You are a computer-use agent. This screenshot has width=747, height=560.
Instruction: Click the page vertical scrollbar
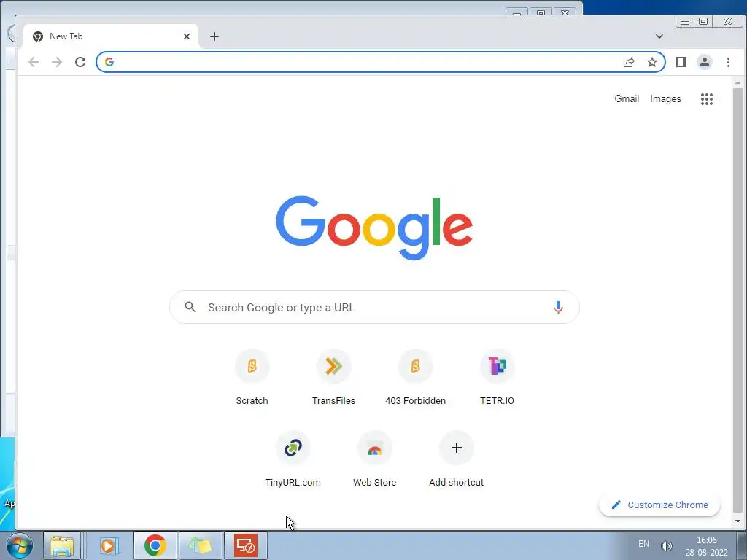pos(738,300)
